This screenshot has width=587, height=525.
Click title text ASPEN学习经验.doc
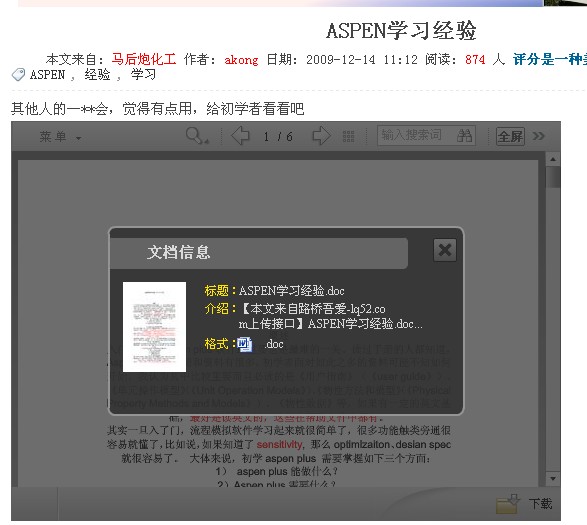click(x=291, y=291)
